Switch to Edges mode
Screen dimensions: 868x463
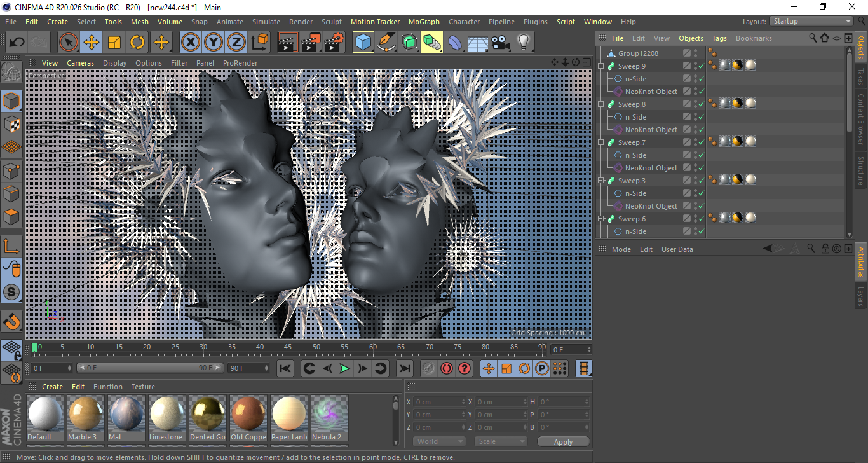pyautogui.click(x=12, y=193)
